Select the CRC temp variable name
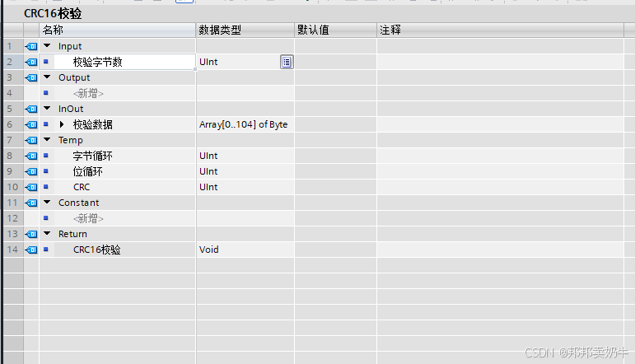 click(x=82, y=187)
